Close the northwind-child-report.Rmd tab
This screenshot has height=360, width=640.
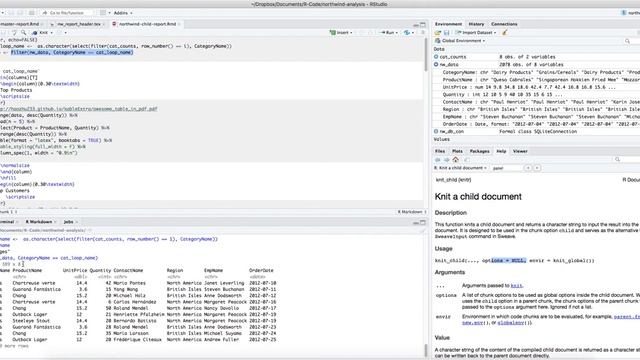tap(180, 24)
